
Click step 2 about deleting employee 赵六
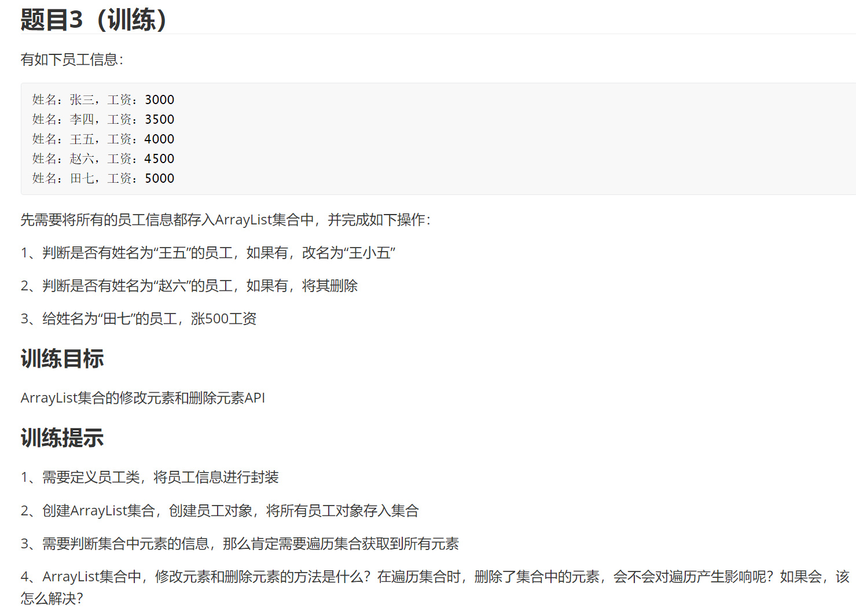coord(189,286)
